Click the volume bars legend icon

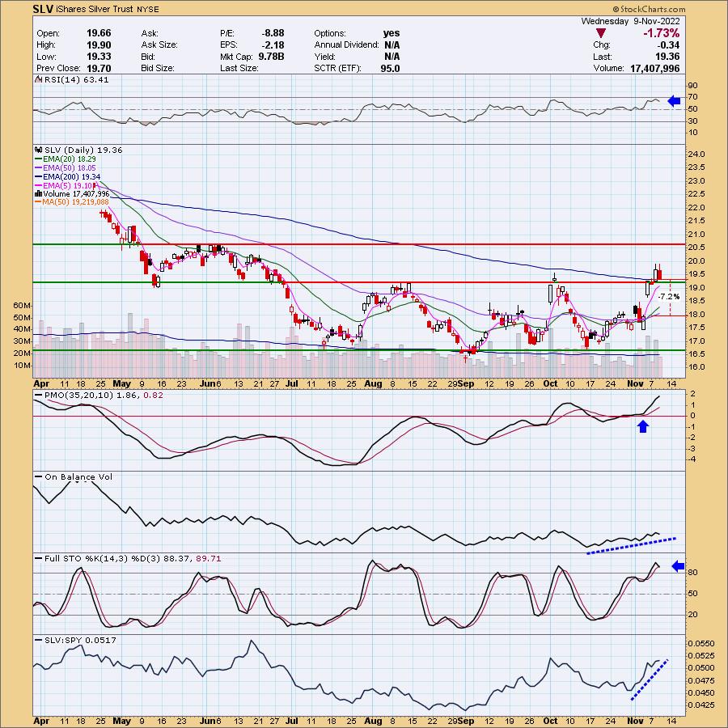39,193
